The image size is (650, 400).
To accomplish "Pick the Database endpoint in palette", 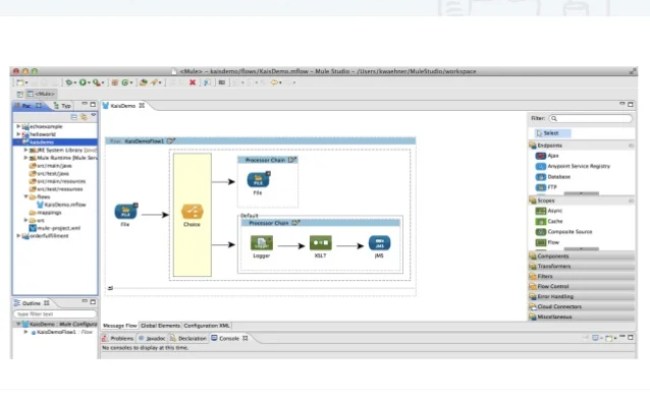I will coord(553,177).
